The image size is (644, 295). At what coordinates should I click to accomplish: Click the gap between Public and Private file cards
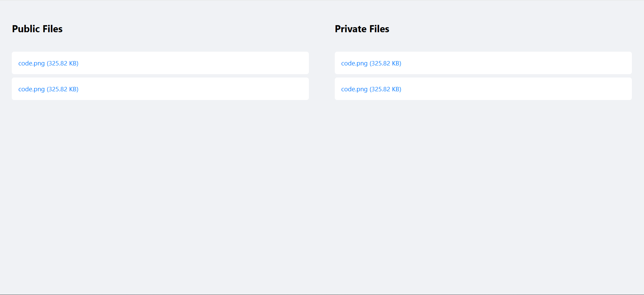tap(322, 76)
